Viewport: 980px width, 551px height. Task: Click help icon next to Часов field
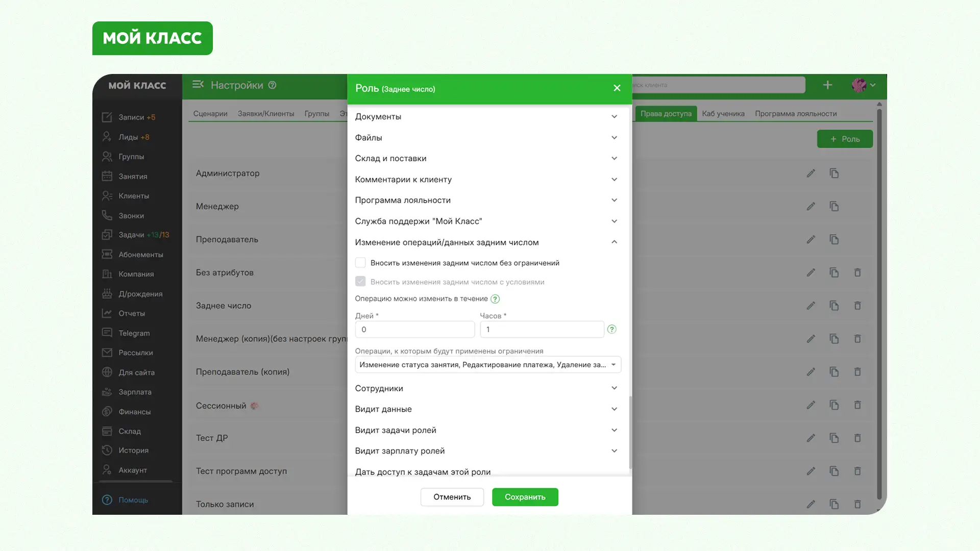click(x=611, y=330)
